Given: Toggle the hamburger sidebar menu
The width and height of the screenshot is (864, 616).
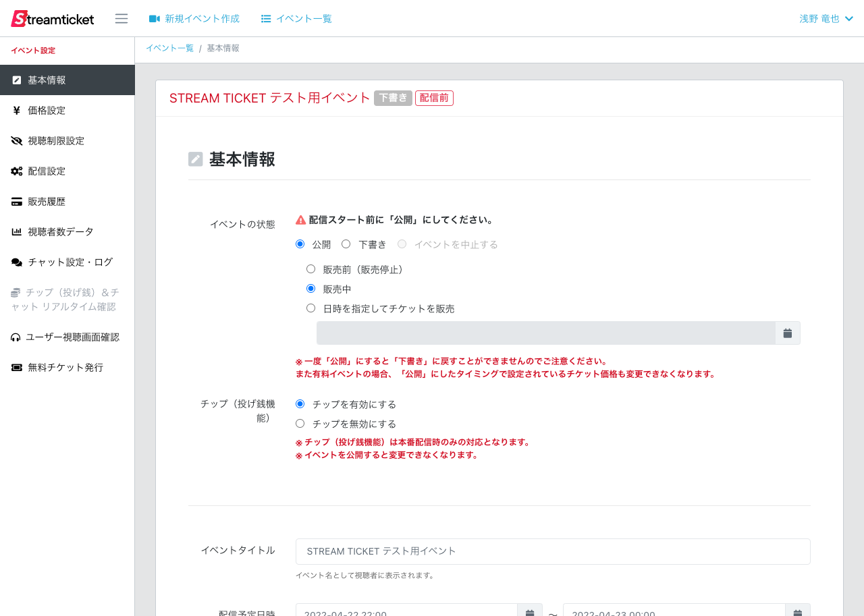Looking at the screenshot, I should [x=122, y=19].
